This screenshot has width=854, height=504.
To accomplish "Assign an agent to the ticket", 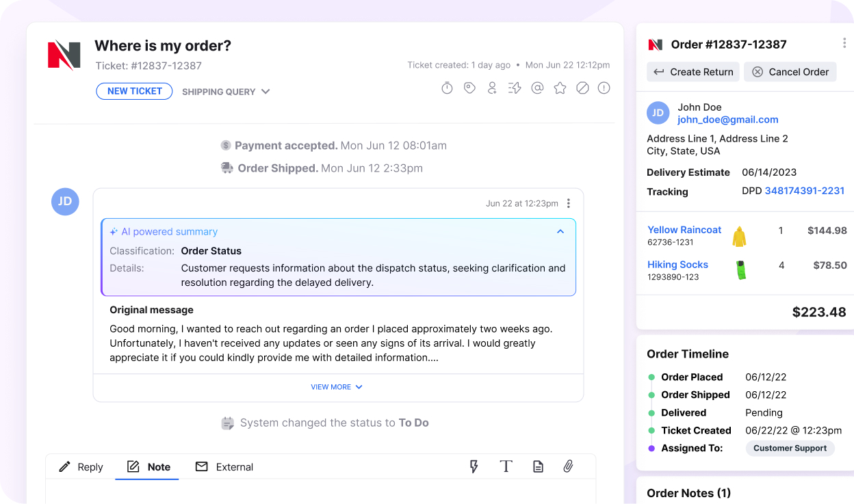I will click(491, 88).
